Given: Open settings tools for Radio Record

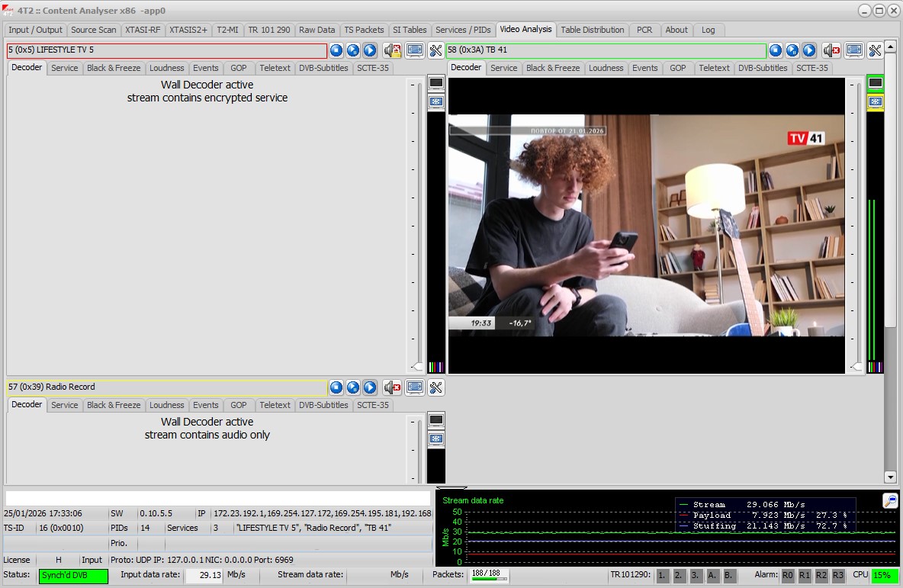Looking at the screenshot, I should coord(436,387).
